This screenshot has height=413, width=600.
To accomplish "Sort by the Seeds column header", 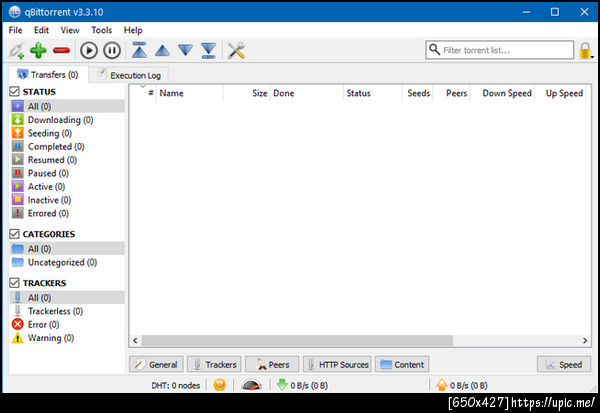I will click(x=417, y=93).
